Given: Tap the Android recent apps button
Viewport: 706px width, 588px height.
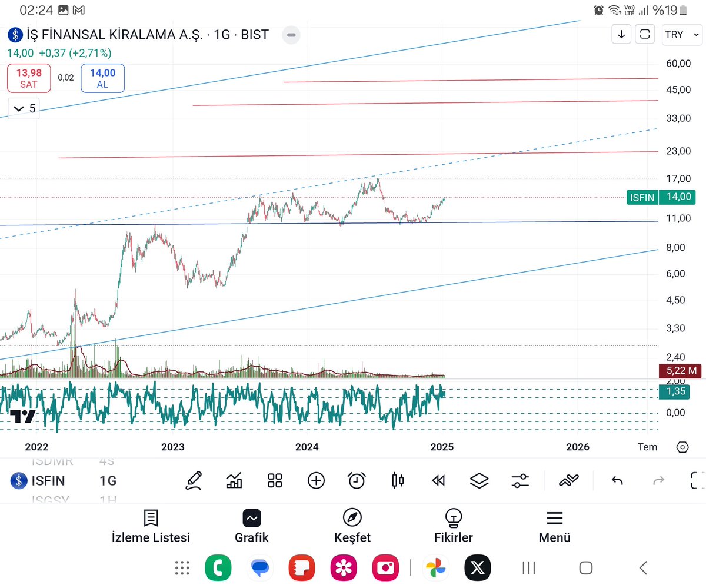Looking at the screenshot, I should [528, 567].
